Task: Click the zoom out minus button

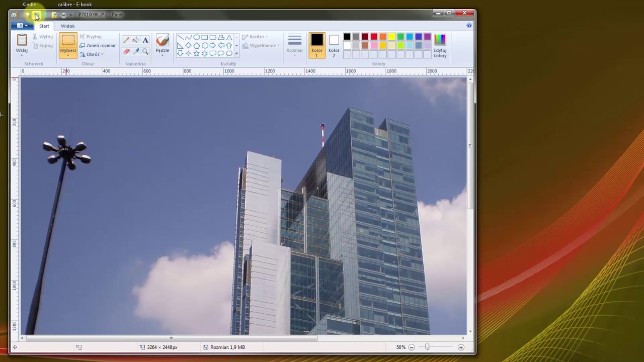Action: (412, 347)
